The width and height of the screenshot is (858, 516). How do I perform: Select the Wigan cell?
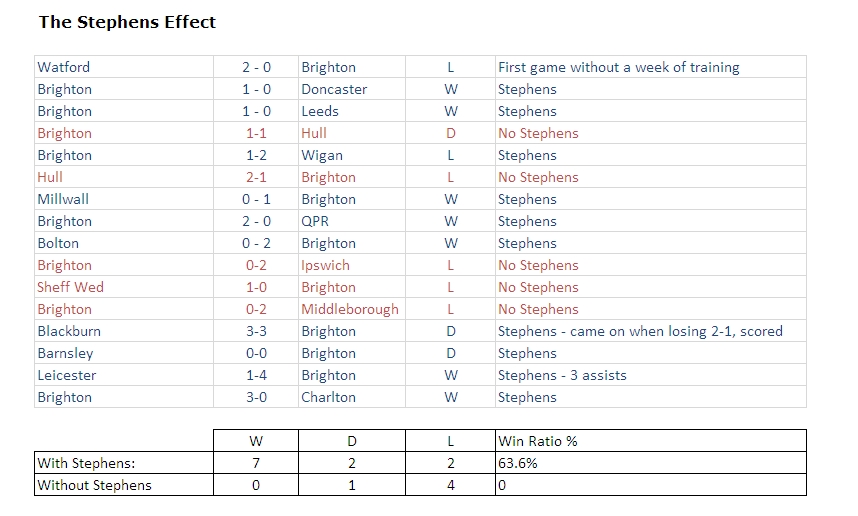(x=352, y=155)
